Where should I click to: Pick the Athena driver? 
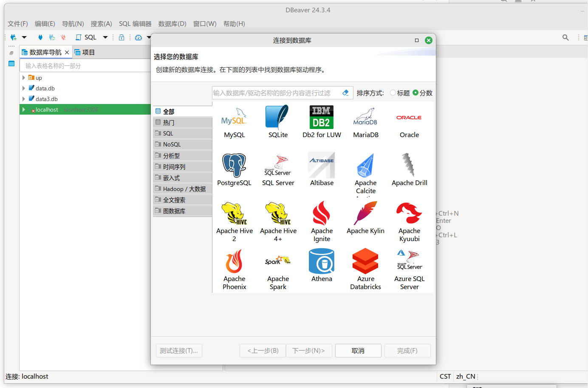[x=322, y=266]
